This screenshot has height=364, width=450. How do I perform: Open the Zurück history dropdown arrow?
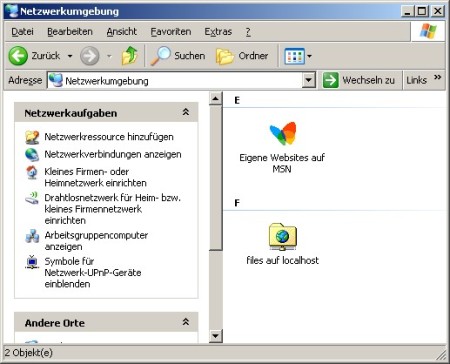70,56
